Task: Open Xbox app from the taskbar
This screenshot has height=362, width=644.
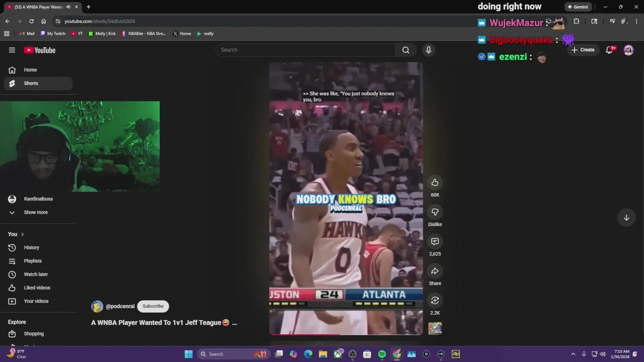Action: point(338,354)
